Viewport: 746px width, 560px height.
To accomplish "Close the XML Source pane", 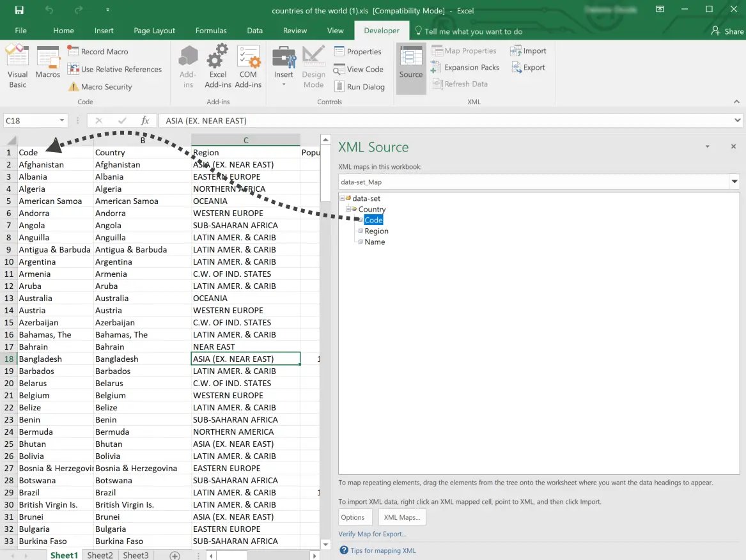I will (x=733, y=146).
